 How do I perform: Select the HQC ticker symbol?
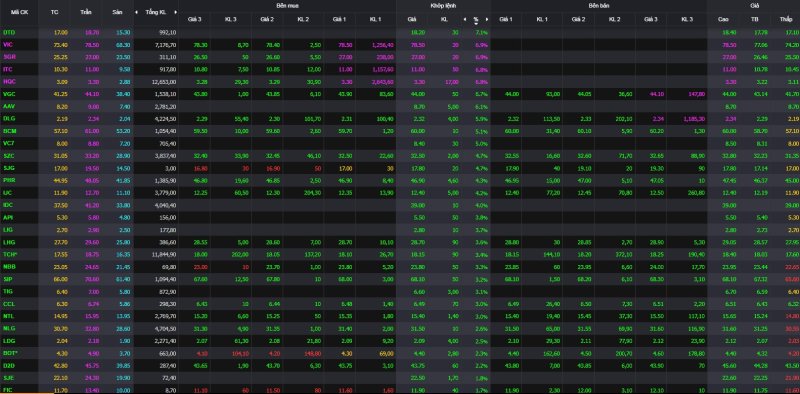click(9, 81)
